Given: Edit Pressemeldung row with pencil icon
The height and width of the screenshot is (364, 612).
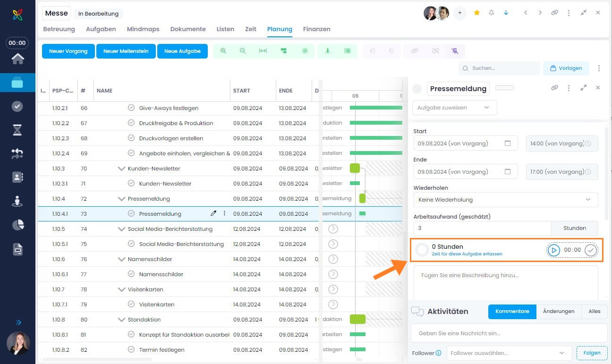Looking at the screenshot, I should coord(213,213).
